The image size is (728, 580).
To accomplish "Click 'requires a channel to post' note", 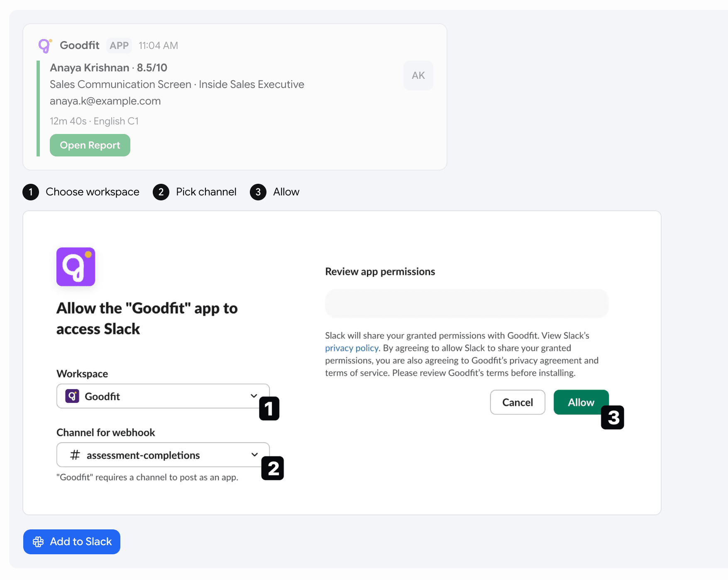I will click(147, 478).
